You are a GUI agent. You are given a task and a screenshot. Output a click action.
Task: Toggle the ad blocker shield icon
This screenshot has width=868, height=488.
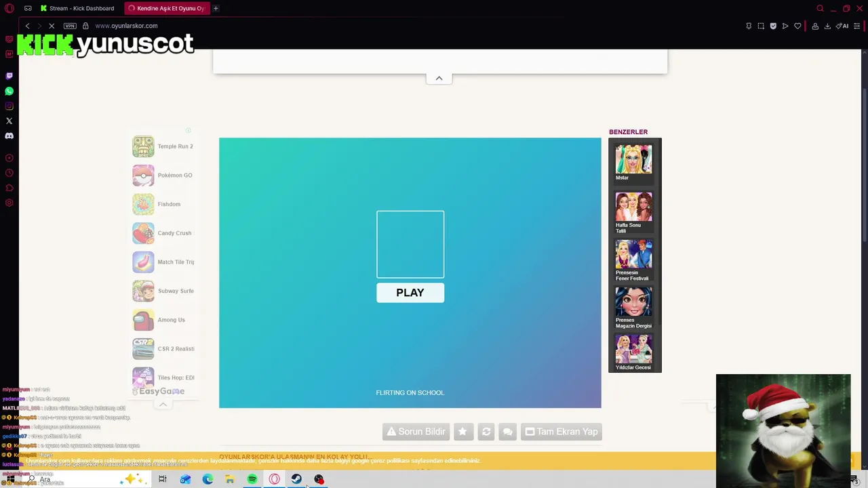pyautogui.click(x=773, y=26)
